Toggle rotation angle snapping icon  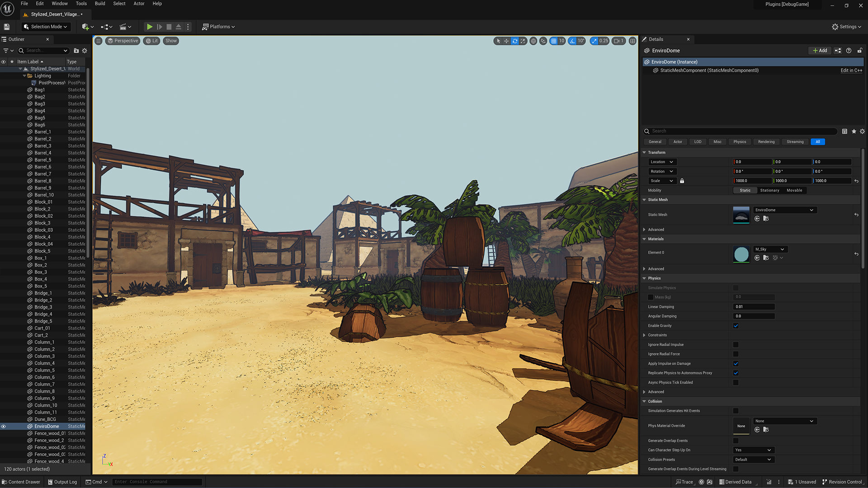click(572, 41)
